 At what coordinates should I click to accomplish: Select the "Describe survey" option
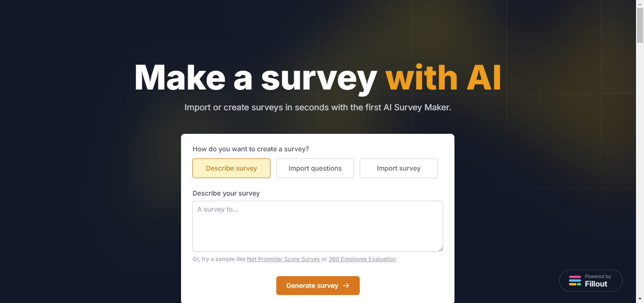coord(231,168)
